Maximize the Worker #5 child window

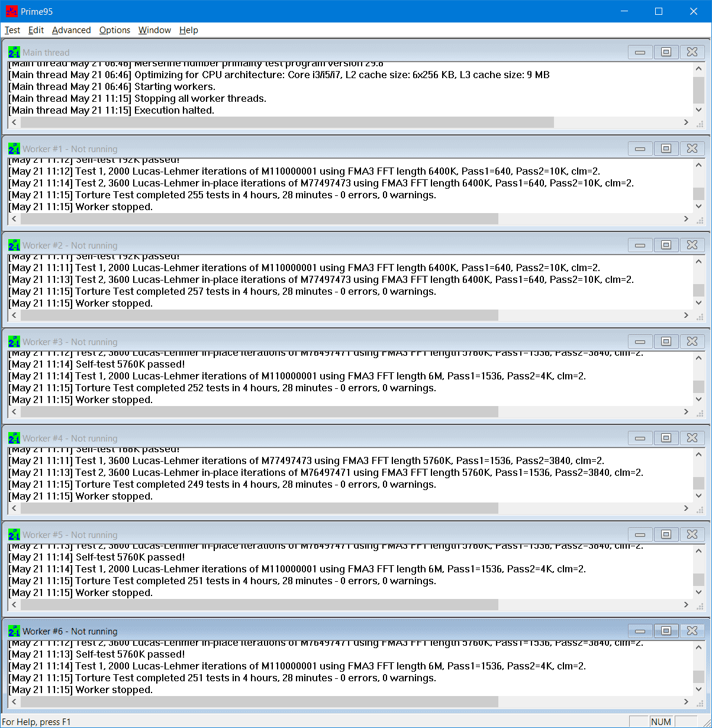tap(666, 534)
